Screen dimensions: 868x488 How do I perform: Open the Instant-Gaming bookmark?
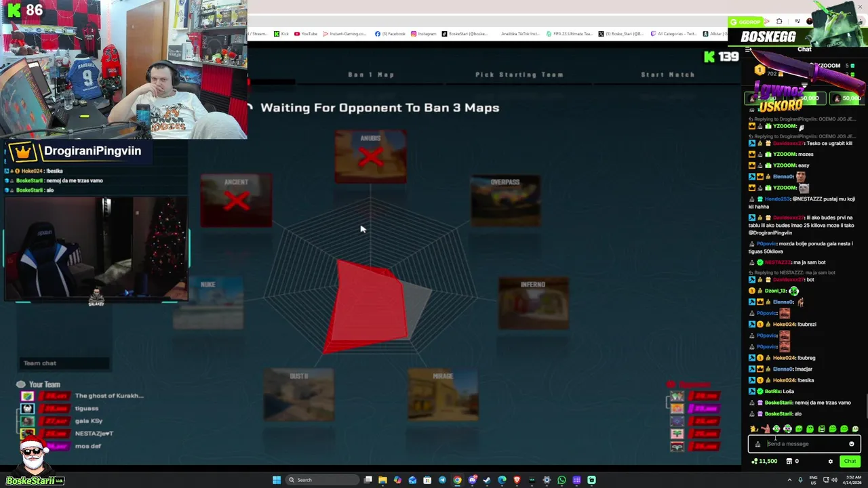point(344,34)
